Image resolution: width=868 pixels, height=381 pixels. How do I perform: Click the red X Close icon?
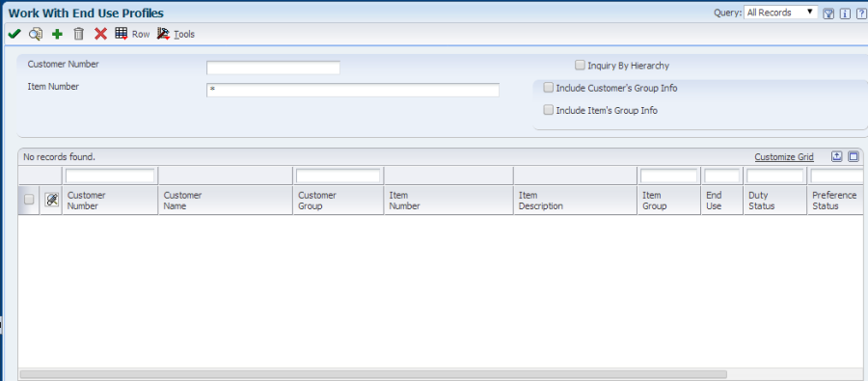coord(100,35)
